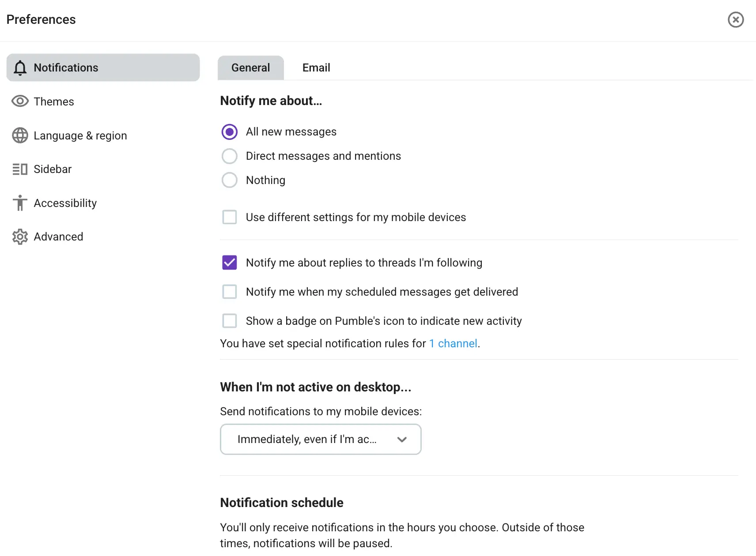The width and height of the screenshot is (756, 556).
Task: Open the Themes section label
Action: tap(54, 101)
